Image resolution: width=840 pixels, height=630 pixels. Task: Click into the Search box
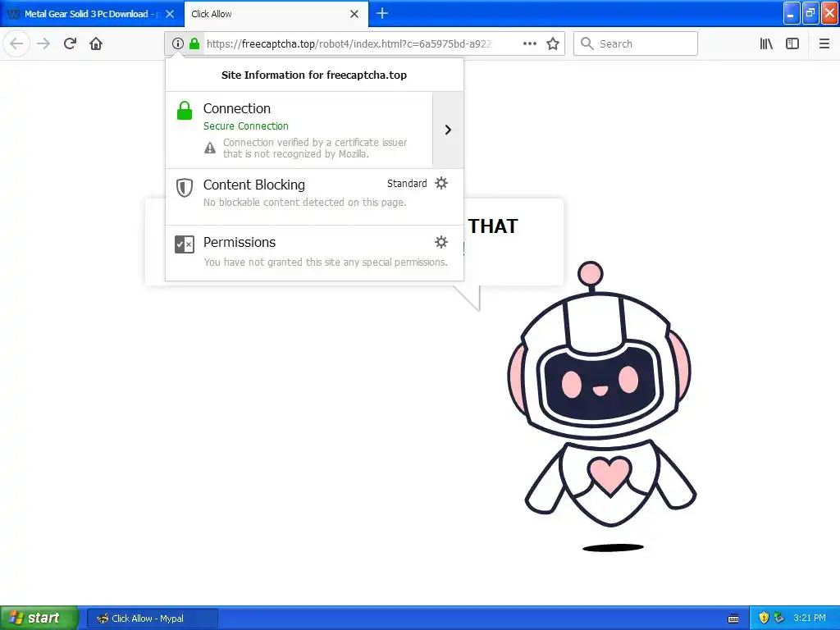click(636, 43)
